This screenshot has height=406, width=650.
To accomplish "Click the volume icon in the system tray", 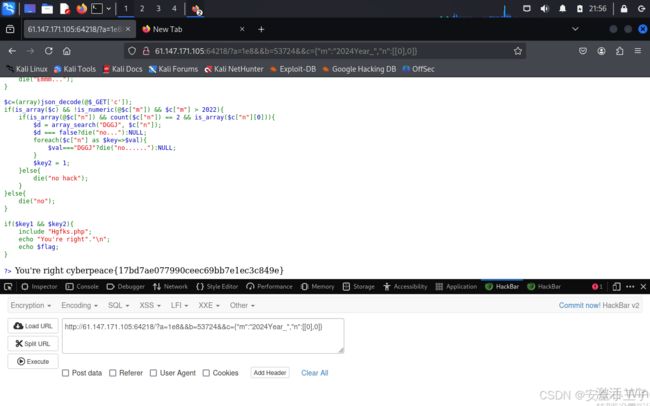I will [x=544, y=9].
